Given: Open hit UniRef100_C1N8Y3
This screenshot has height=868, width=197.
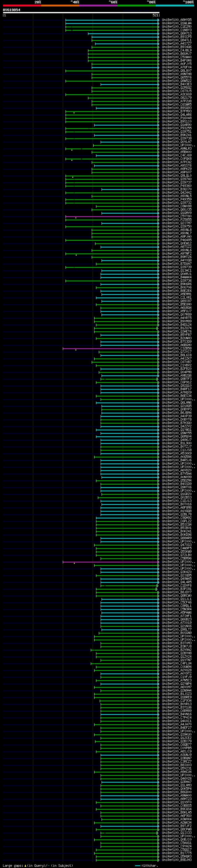Looking at the screenshot, I should click(x=177, y=30).
